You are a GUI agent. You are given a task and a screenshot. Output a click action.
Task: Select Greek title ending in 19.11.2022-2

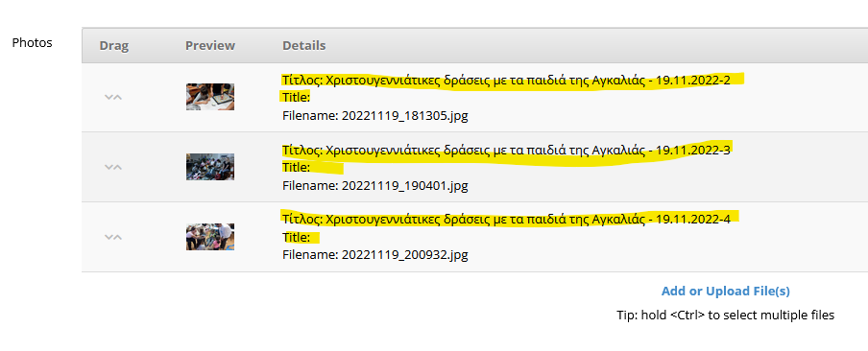coord(506,81)
